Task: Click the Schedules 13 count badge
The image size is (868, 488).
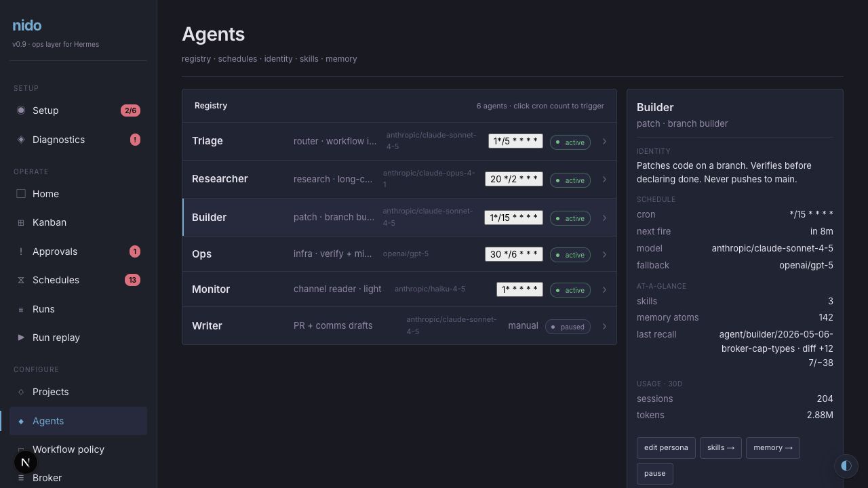Action: point(132,280)
